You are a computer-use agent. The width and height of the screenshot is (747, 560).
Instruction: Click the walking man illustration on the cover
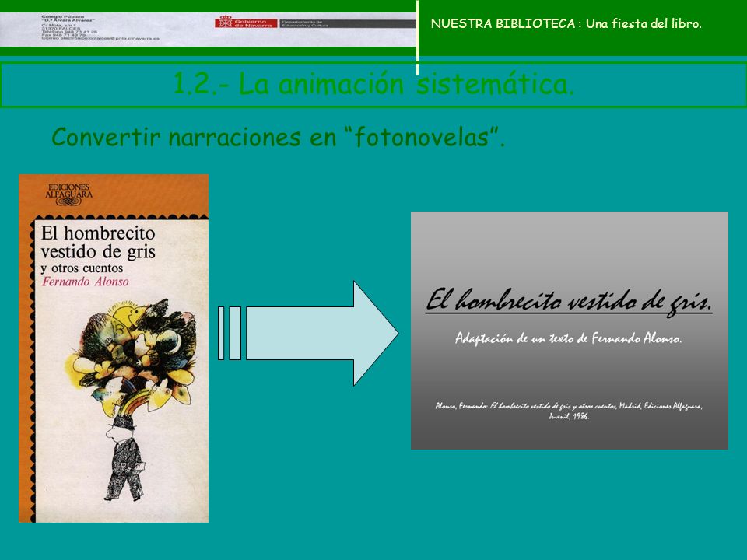tap(124, 457)
